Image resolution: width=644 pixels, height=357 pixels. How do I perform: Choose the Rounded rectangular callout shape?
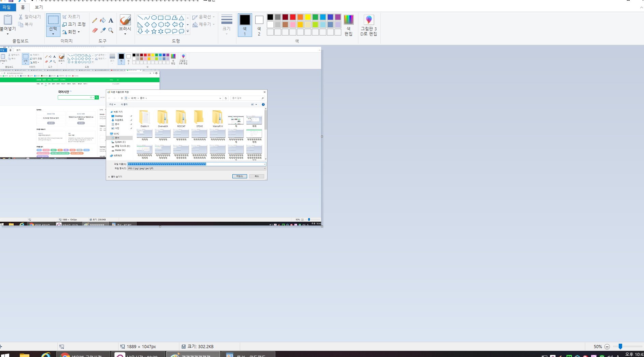click(168, 31)
